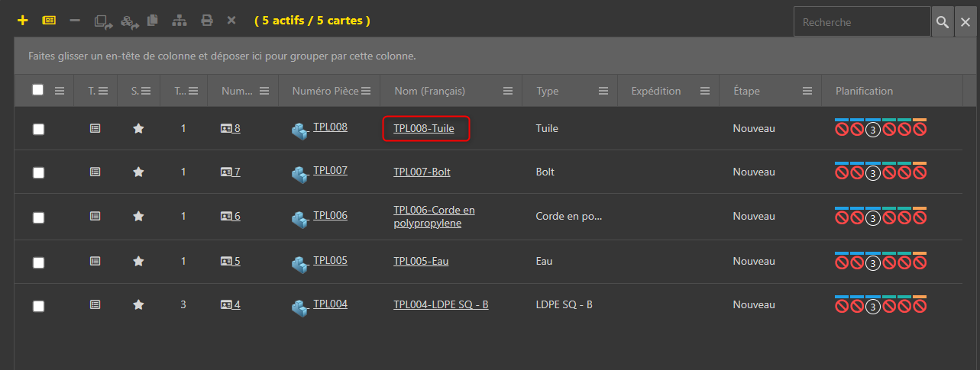
Task: Click the list icon in TPL005 row
Action: click(x=95, y=261)
